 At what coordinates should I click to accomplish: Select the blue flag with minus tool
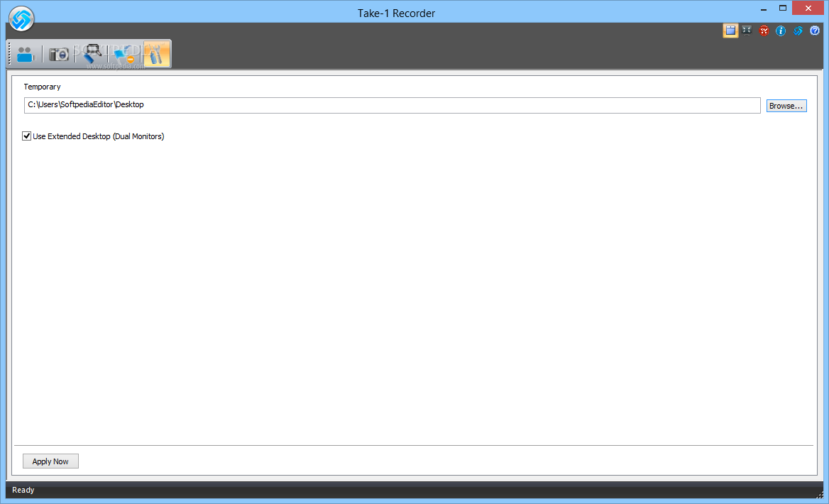pyautogui.click(x=124, y=54)
